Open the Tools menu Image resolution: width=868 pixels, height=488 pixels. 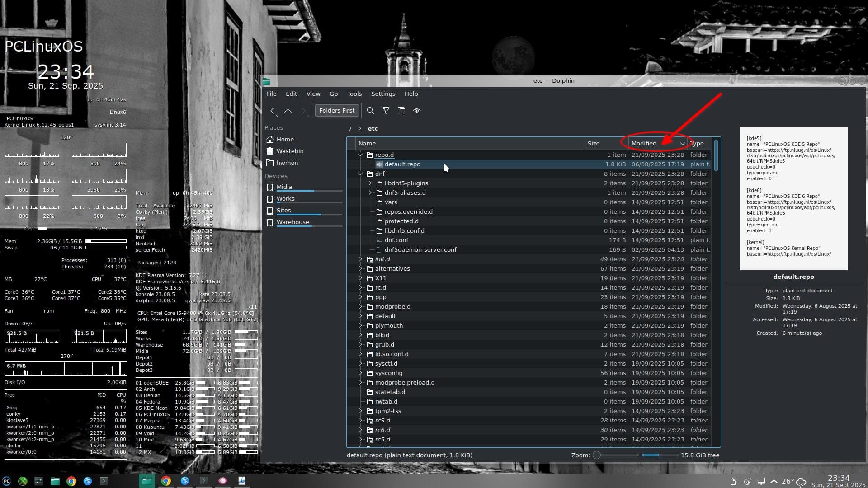354,94
